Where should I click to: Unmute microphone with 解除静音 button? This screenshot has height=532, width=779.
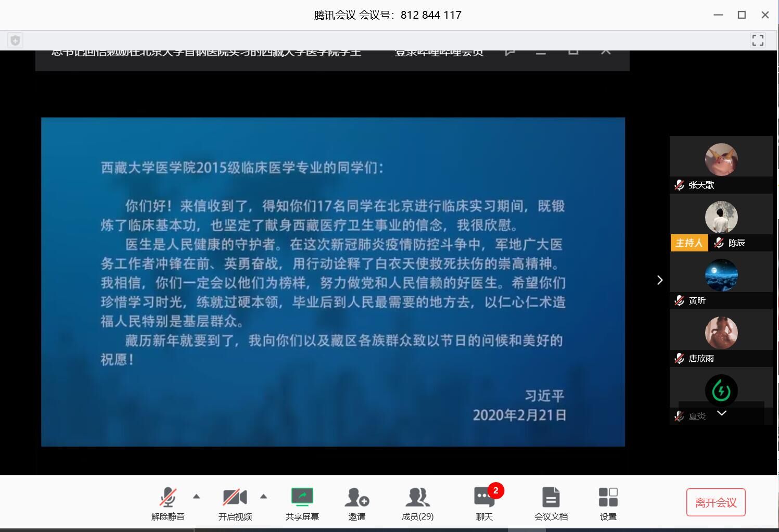coord(168,503)
